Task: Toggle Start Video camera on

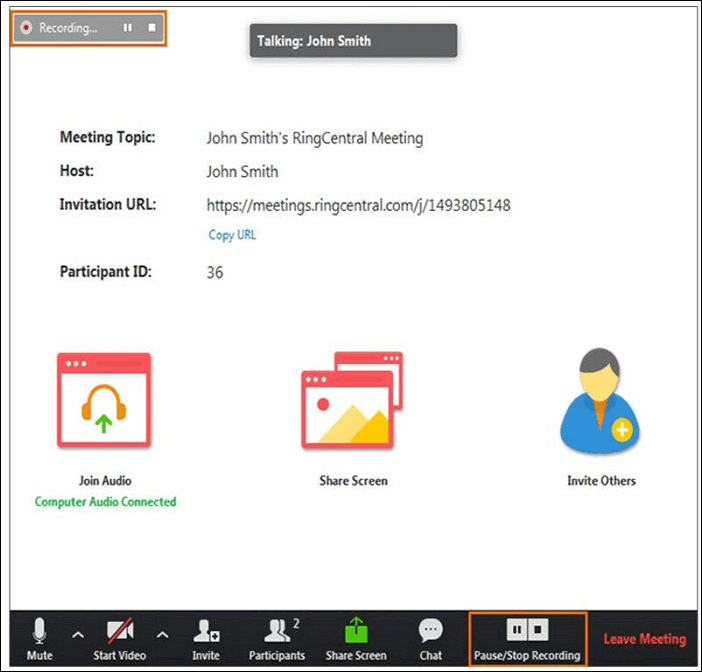Action: (x=119, y=639)
